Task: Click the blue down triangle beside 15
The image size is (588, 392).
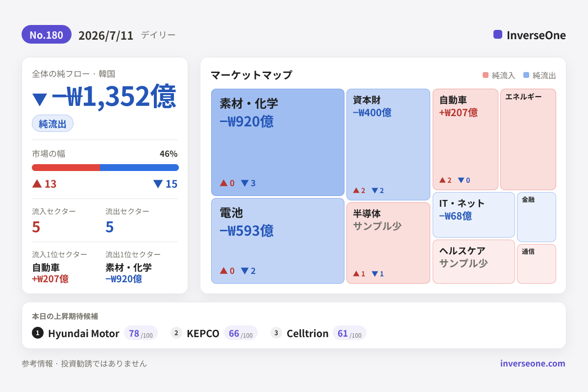Action: tap(158, 184)
